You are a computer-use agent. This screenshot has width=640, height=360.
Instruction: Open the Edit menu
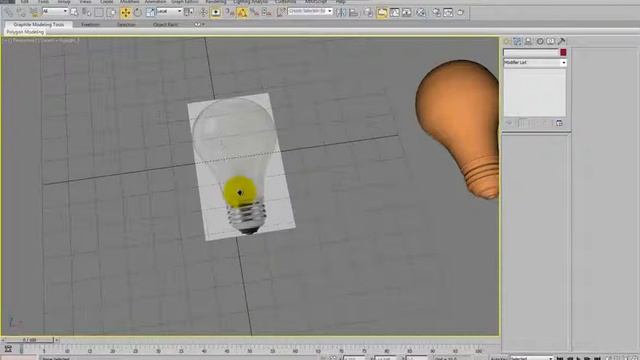click(x=24, y=2)
